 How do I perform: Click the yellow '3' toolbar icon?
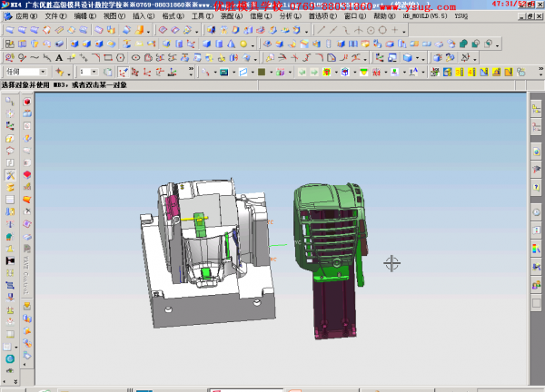click(459, 73)
